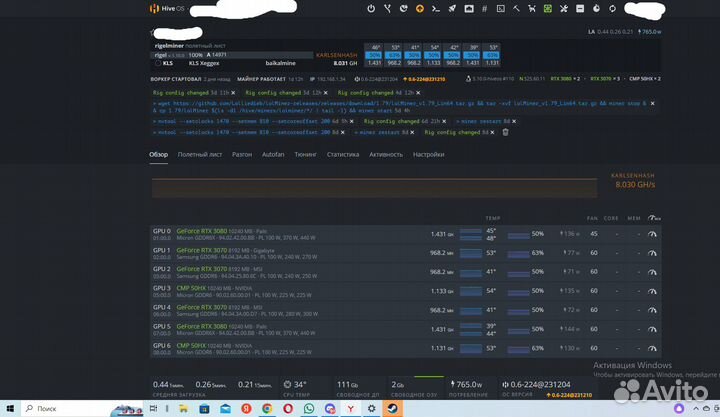Dismiss the wget lolMiner command message
720x417 pixels.
tap(652, 104)
